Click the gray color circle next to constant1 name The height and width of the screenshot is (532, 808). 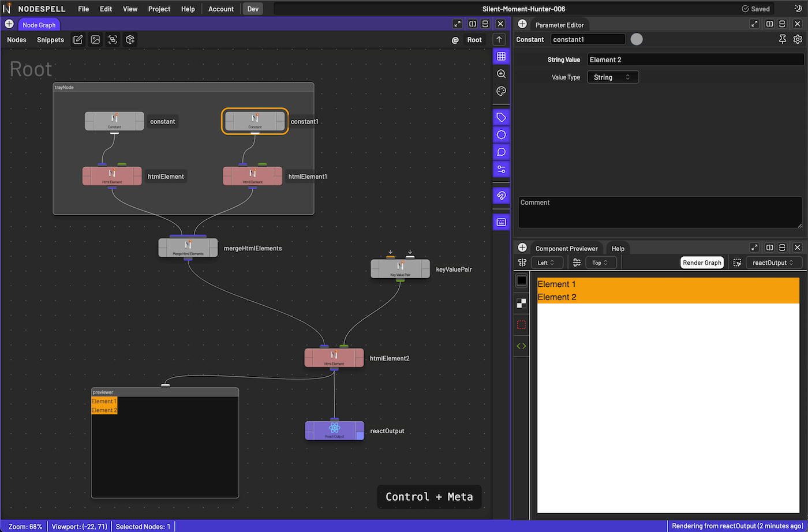[x=637, y=39]
